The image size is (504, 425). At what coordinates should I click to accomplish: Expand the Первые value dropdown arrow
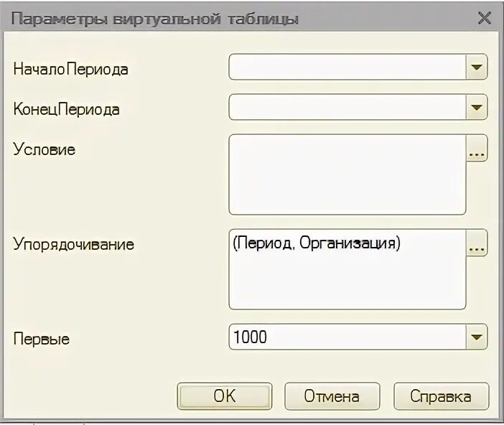coord(476,337)
